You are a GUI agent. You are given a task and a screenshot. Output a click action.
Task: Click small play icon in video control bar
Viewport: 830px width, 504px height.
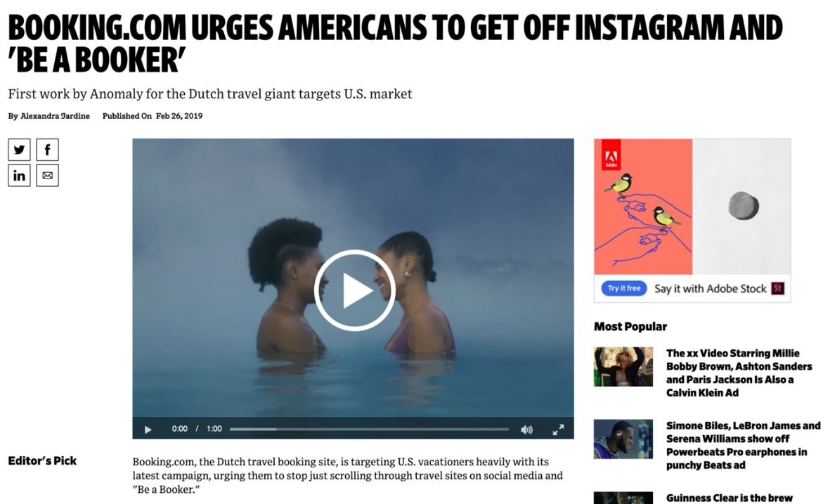tap(148, 429)
